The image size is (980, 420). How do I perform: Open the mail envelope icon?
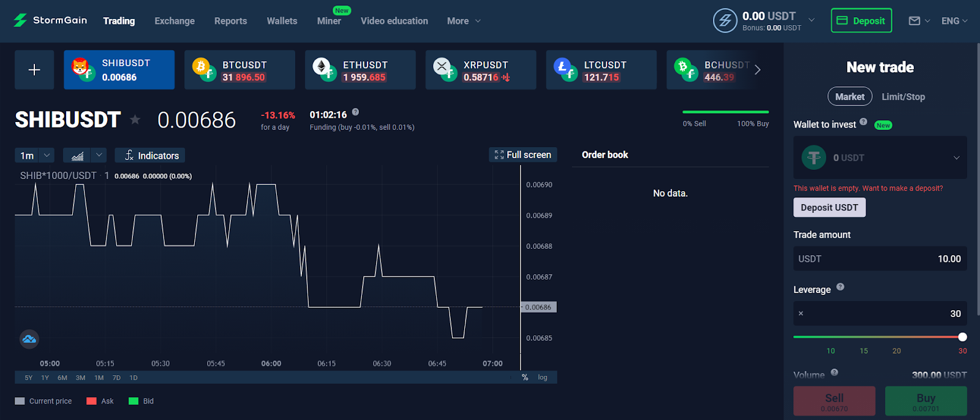(914, 21)
